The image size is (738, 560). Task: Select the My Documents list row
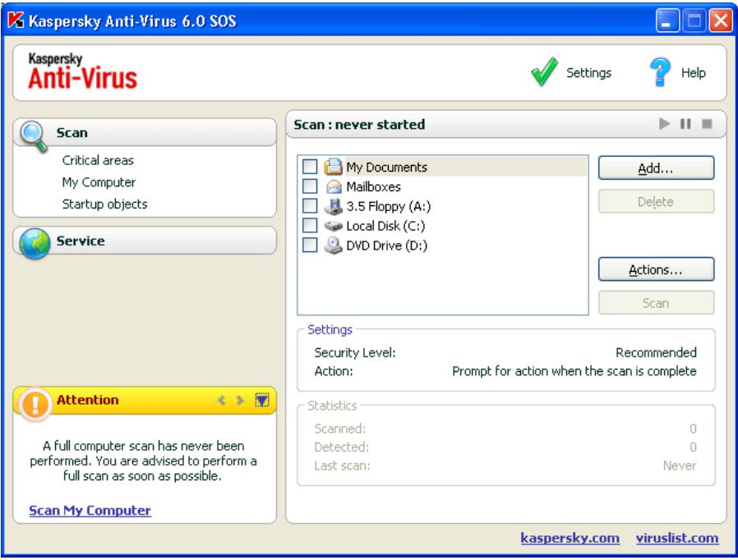443,167
